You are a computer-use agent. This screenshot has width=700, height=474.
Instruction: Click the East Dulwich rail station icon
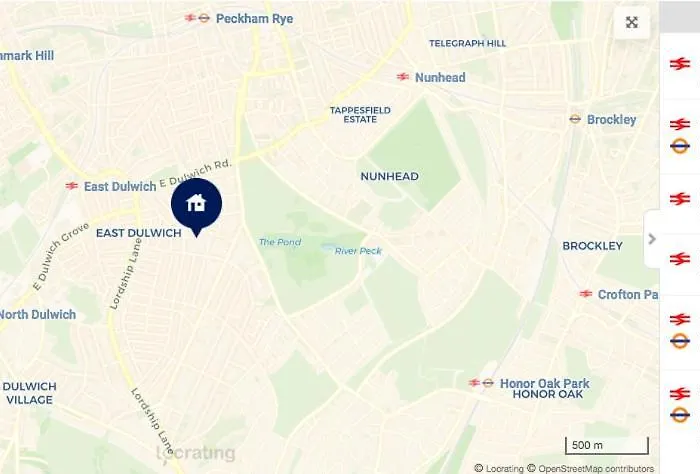click(71, 186)
